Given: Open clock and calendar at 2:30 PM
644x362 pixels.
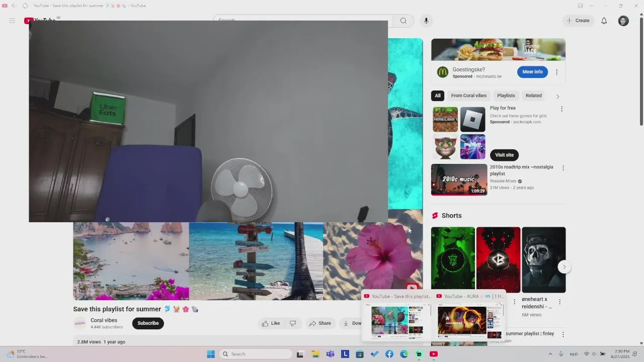Looking at the screenshot, I should pos(620,354).
